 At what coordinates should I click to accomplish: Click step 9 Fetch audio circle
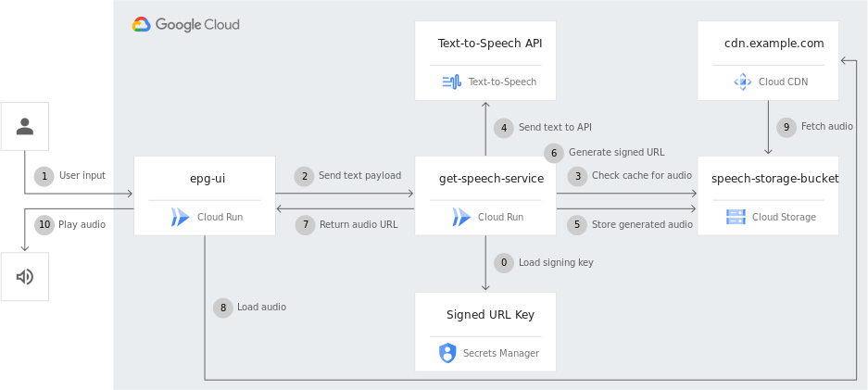786,127
